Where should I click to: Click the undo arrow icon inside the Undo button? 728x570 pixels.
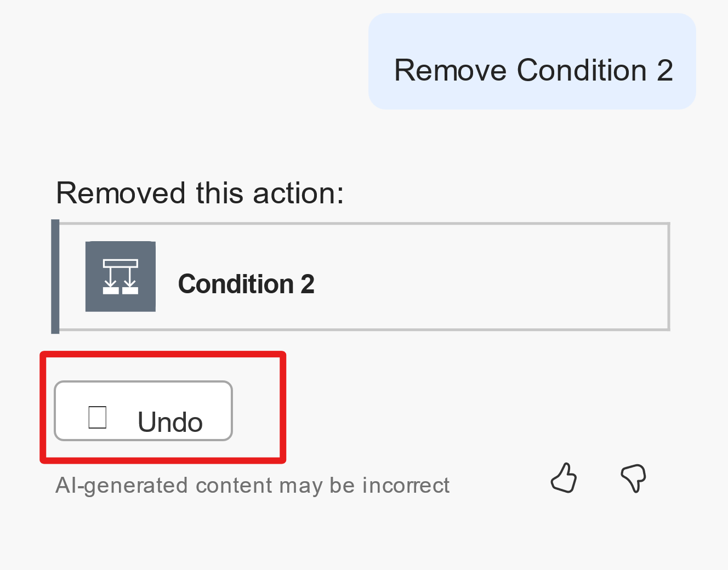[x=96, y=417]
